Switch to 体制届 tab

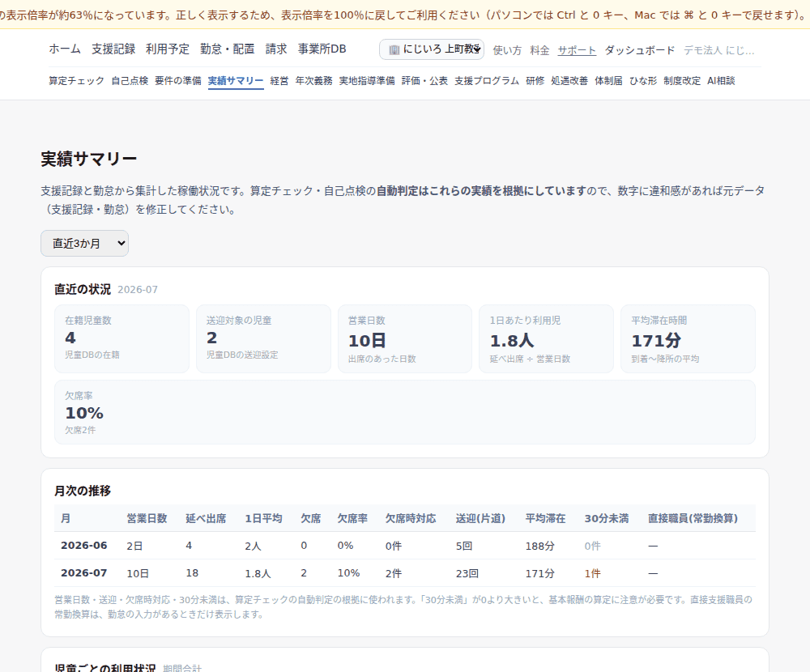coord(608,81)
